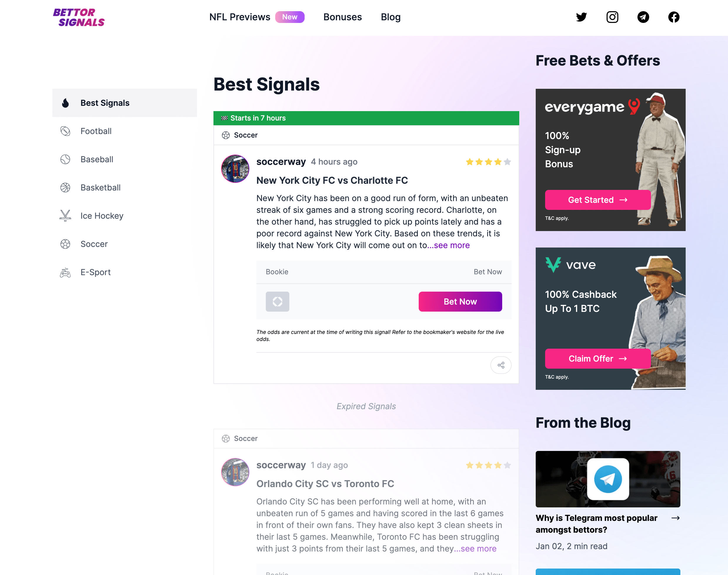Expand New York City signal with see more
This screenshot has width=728, height=575.
click(448, 245)
